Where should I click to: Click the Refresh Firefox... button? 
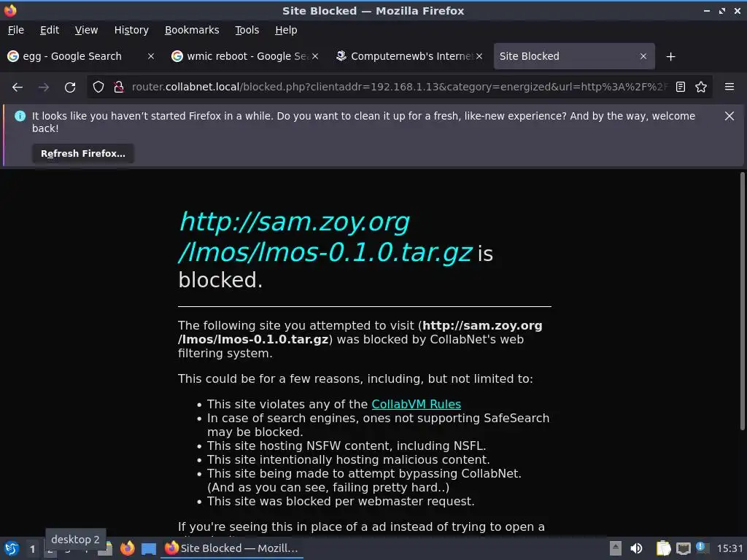click(83, 154)
